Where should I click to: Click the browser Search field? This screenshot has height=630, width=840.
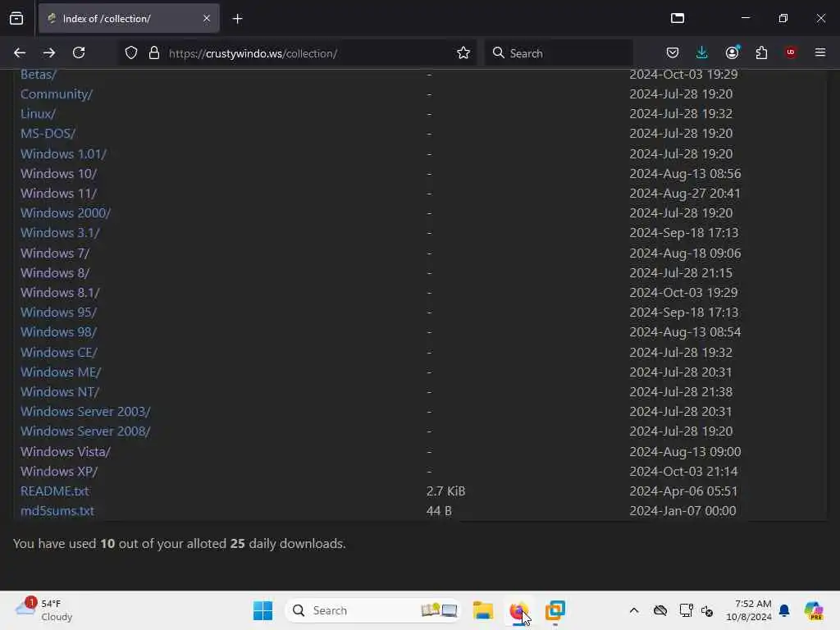coord(559,53)
